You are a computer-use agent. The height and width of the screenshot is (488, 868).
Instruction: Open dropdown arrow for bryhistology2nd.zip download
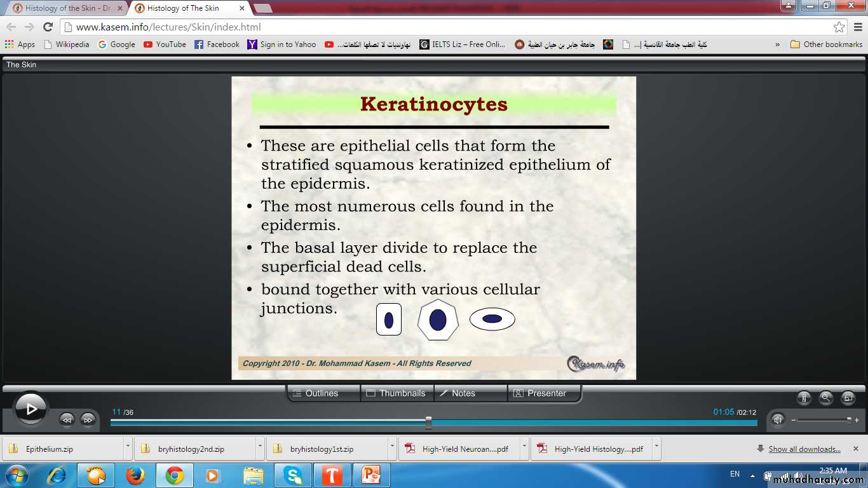click(x=260, y=447)
